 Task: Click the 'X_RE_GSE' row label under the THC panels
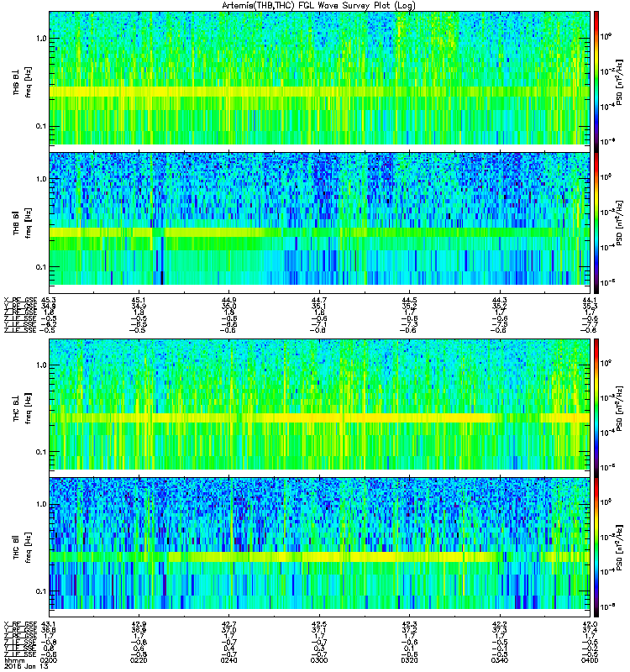(x=20, y=624)
